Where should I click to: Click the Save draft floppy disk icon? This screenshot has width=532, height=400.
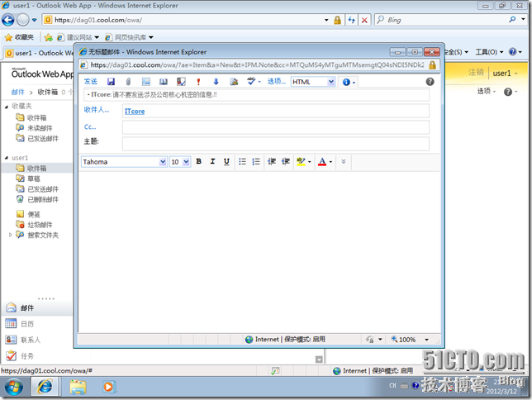(x=111, y=82)
